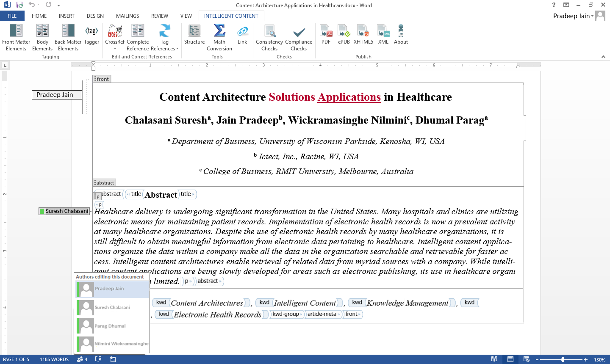This screenshot has height=364, width=610.
Task: Open Customize Quick Access Toolbar dropdown
Action: coord(58,5)
